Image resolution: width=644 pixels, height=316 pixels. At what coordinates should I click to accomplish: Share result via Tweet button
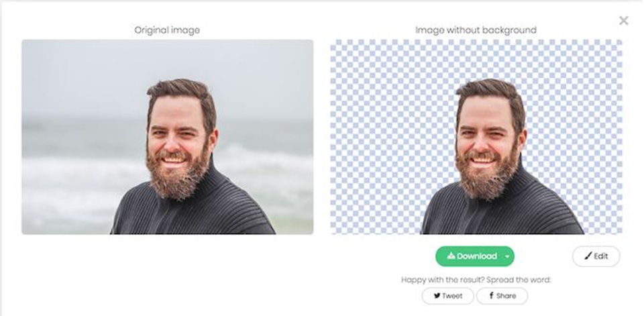tap(447, 296)
